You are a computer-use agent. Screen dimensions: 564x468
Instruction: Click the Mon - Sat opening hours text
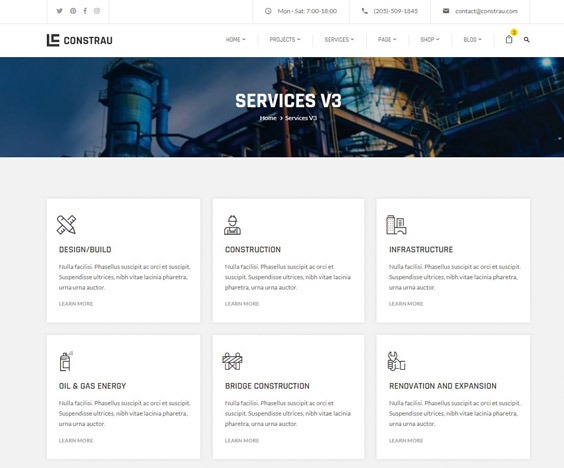click(x=307, y=11)
